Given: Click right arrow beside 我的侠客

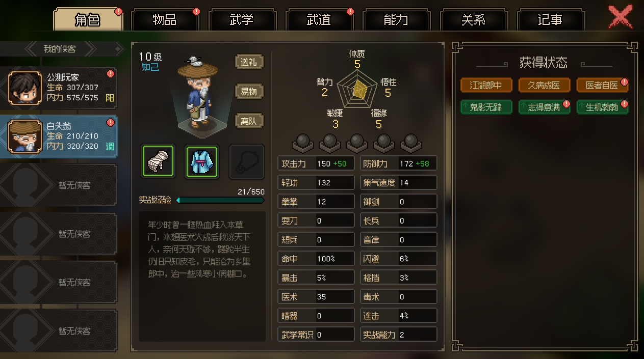Looking at the screenshot, I should (90, 49).
